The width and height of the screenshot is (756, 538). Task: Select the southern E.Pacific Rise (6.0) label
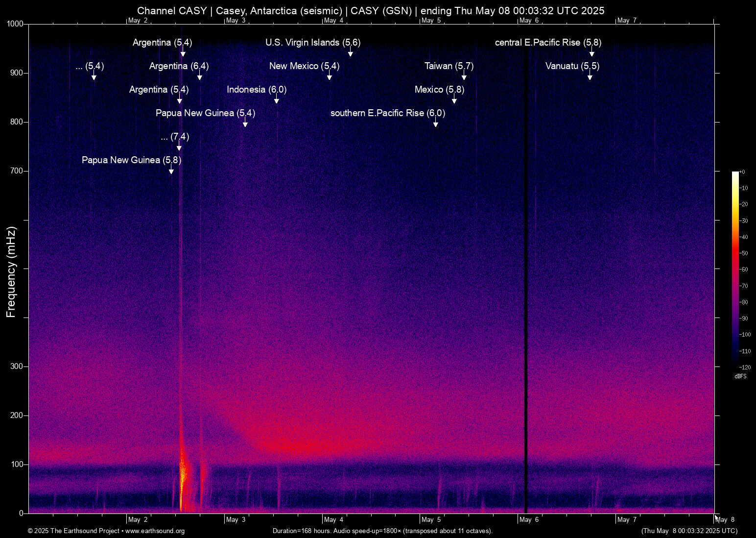click(387, 113)
